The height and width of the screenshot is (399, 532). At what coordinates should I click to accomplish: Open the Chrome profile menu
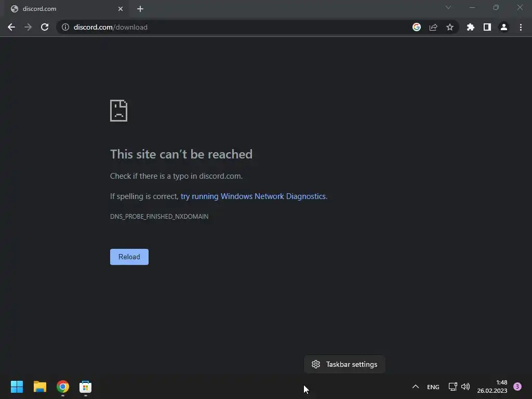504,27
